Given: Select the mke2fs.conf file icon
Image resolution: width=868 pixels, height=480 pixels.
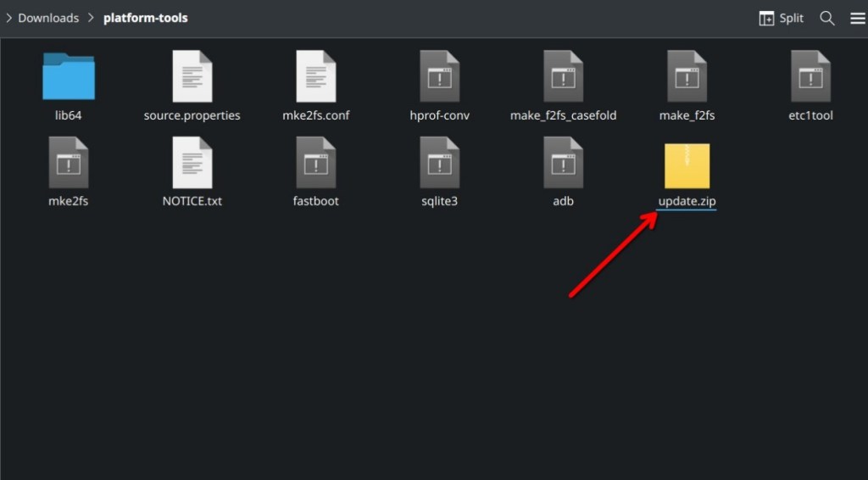Looking at the screenshot, I should [x=316, y=76].
